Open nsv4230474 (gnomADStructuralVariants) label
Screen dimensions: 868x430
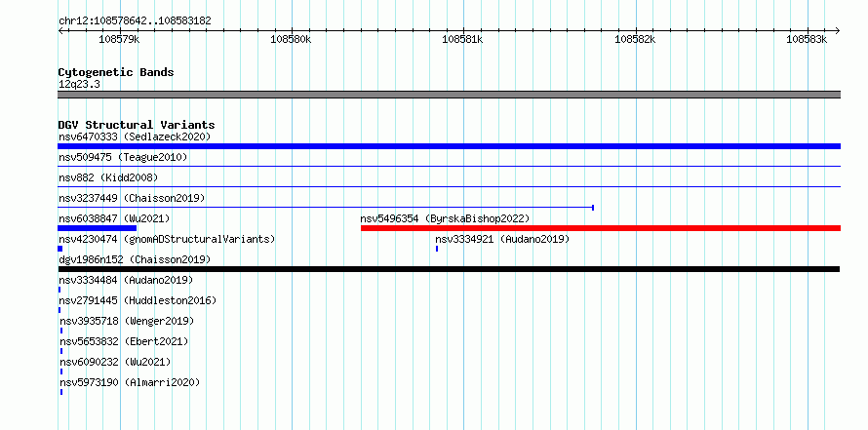(167, 239)
